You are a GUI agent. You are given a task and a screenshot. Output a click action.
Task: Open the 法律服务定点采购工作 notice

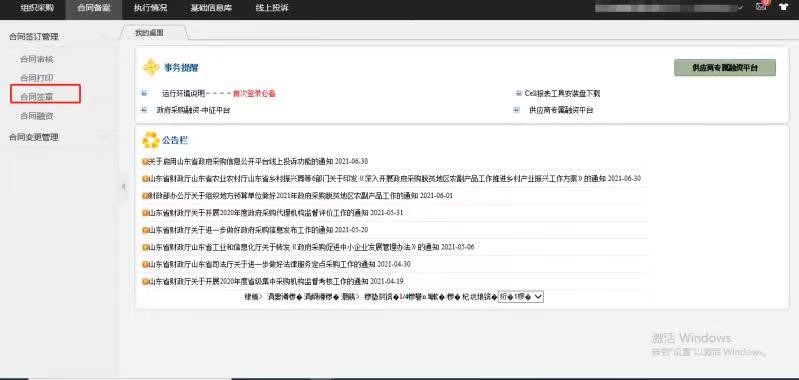coord(279,264)
